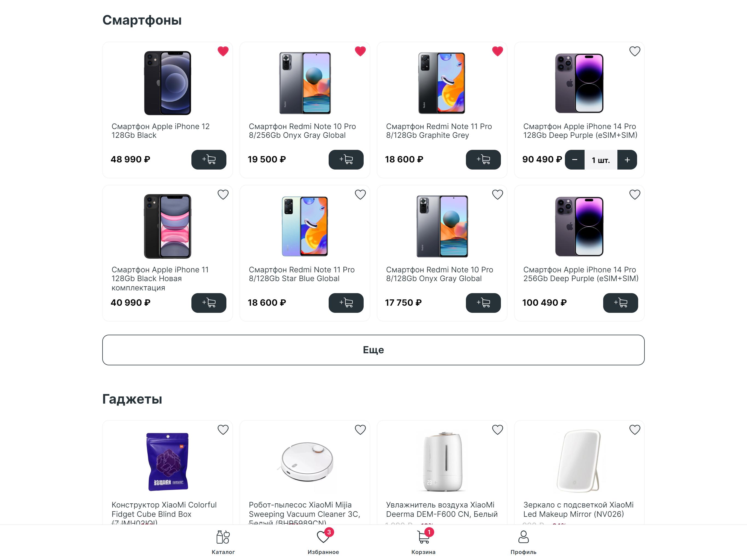Decrease iPhone 14 Pro 128Gb quantity
This screenshot has height=560, width=747.
point(575,160)
